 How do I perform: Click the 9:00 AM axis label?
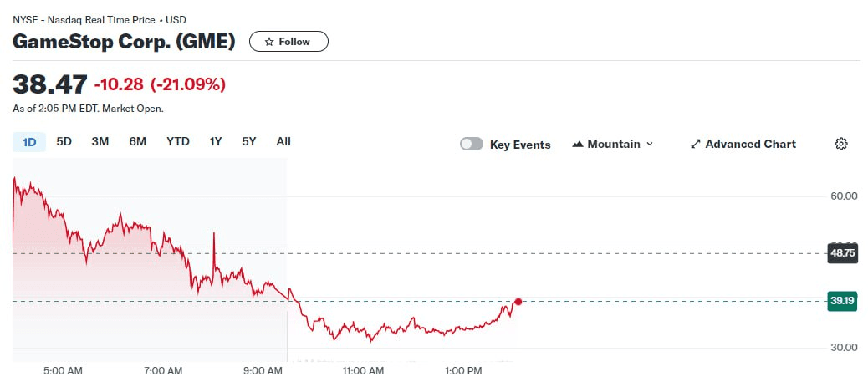coord(263,370)
